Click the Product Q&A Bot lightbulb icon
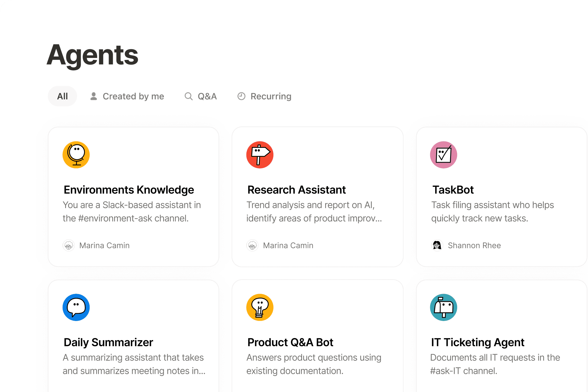The height and width of the screenshot is (392, 588). pos(260,307)
